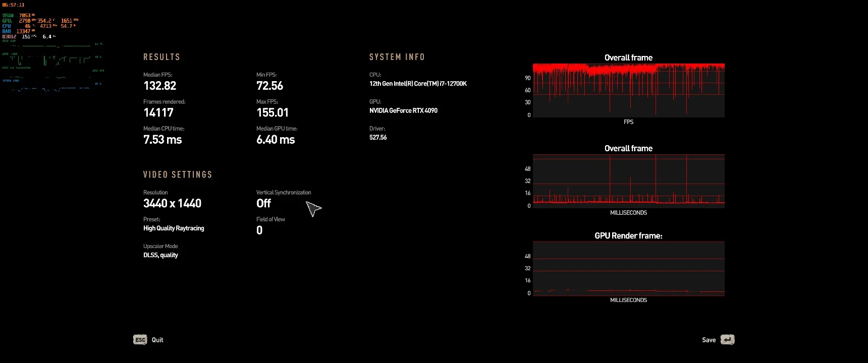
Task: Select the Median FPS value 132.82
Action: coord(160,86)
